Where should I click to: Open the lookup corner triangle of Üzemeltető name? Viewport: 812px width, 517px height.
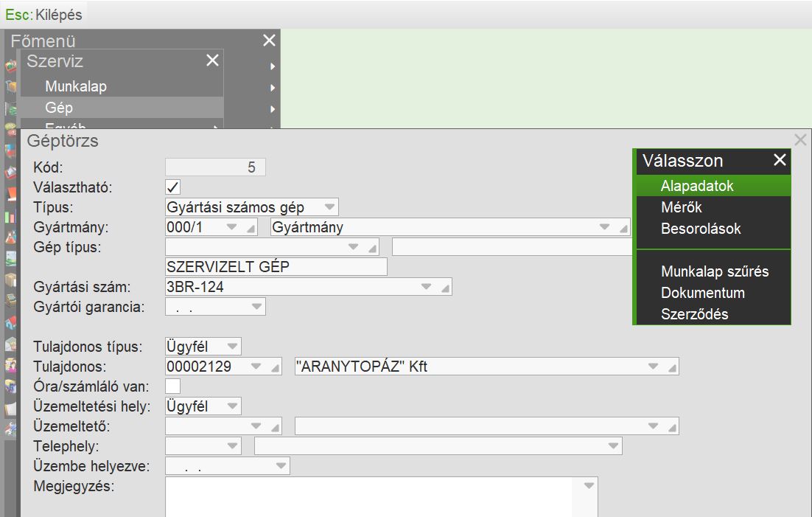pos(672,428)
